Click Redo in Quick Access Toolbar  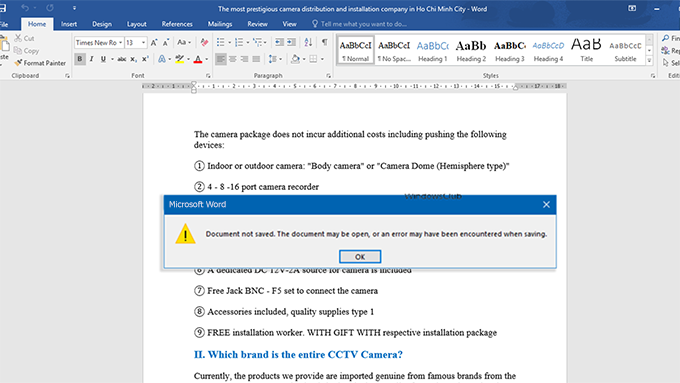pos(50,8)
